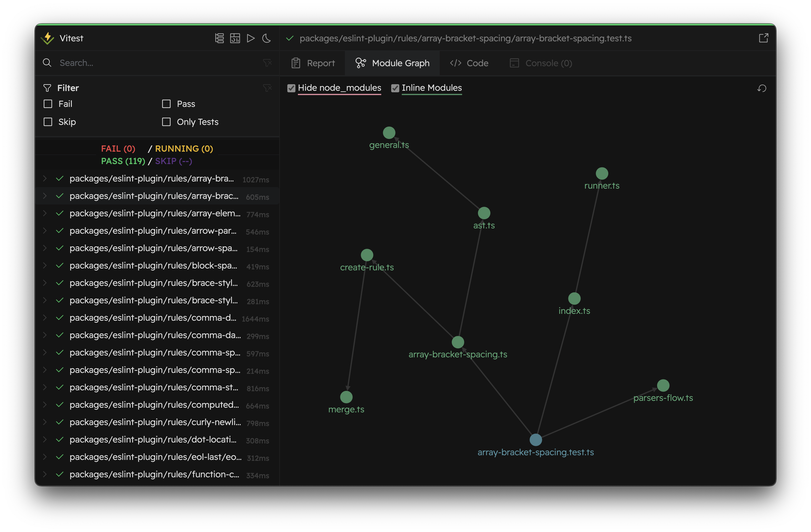The height and width of the screenshot is (532, 811).
Task: Toggle dark mode with the moon icon
Action: 266,38
